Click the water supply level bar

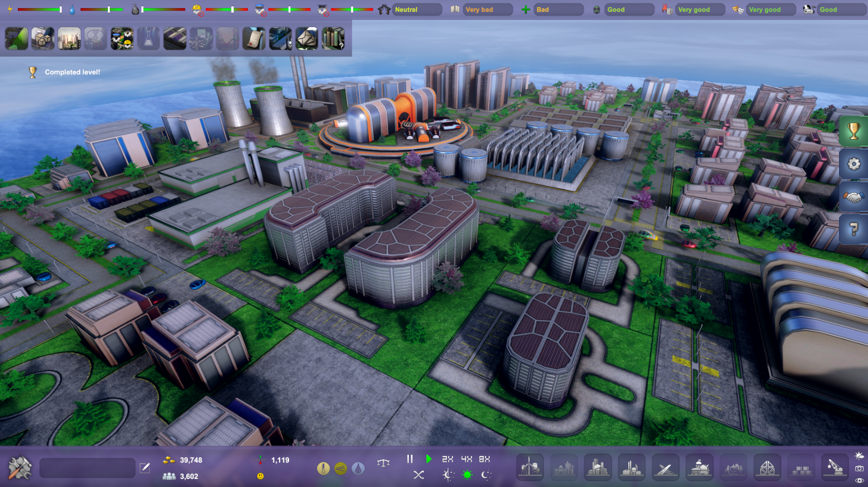pos(101,10)
